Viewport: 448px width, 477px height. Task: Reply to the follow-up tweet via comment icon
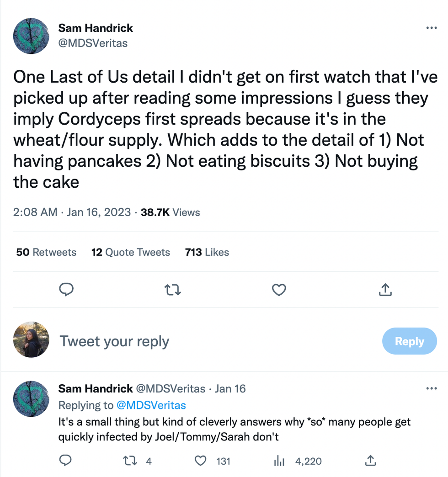click(66, 461)
